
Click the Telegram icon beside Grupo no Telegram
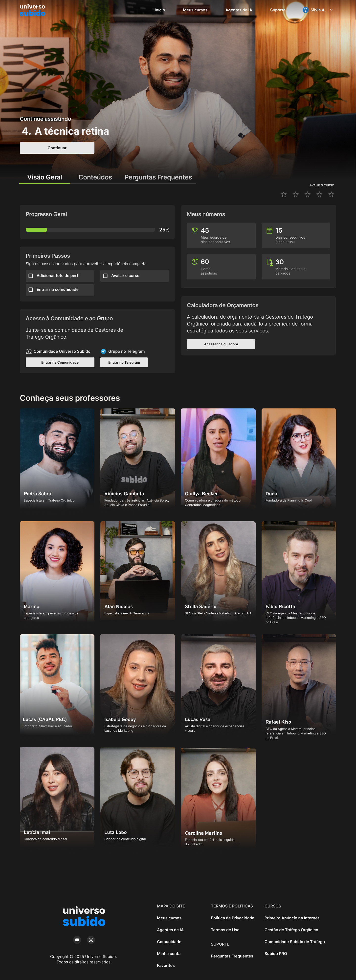click(103, 351)
